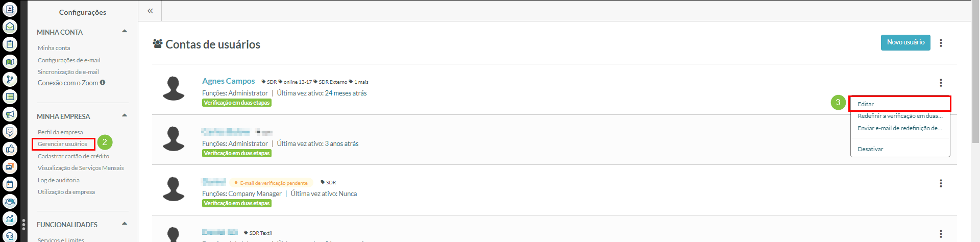The height and width of the screenshot is (242, 980).
Task: Open the calendar icon in left sidebar
Action: coord(10,184)
